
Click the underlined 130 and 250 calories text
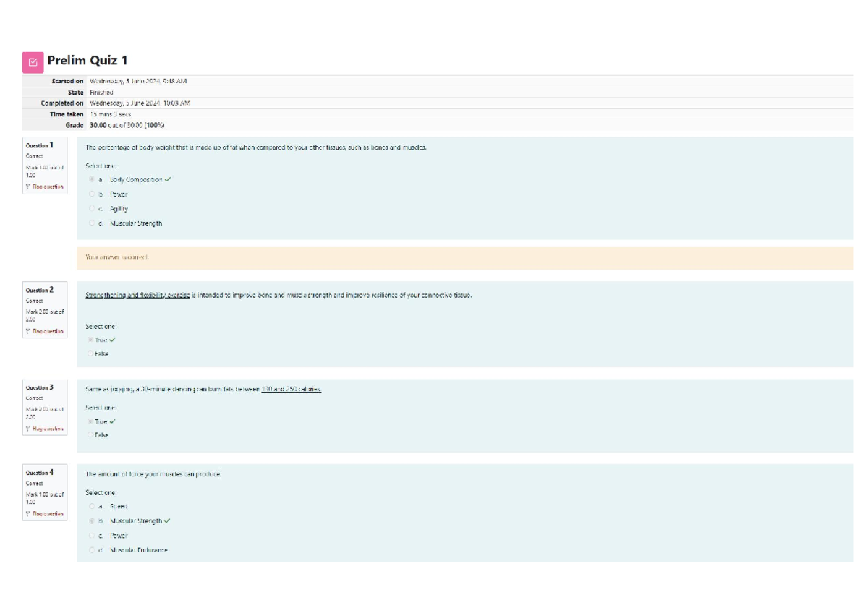click(x=291, y=389)
